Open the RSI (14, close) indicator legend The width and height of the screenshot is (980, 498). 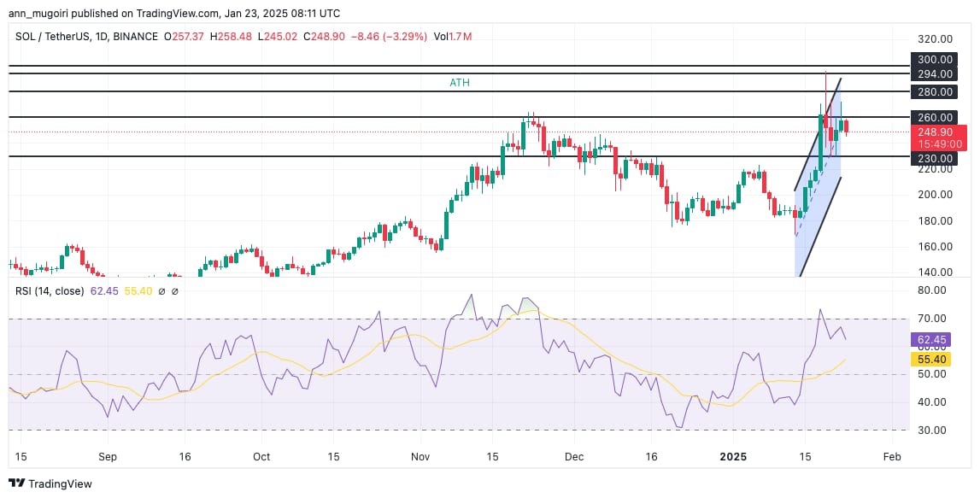point(50,291)
